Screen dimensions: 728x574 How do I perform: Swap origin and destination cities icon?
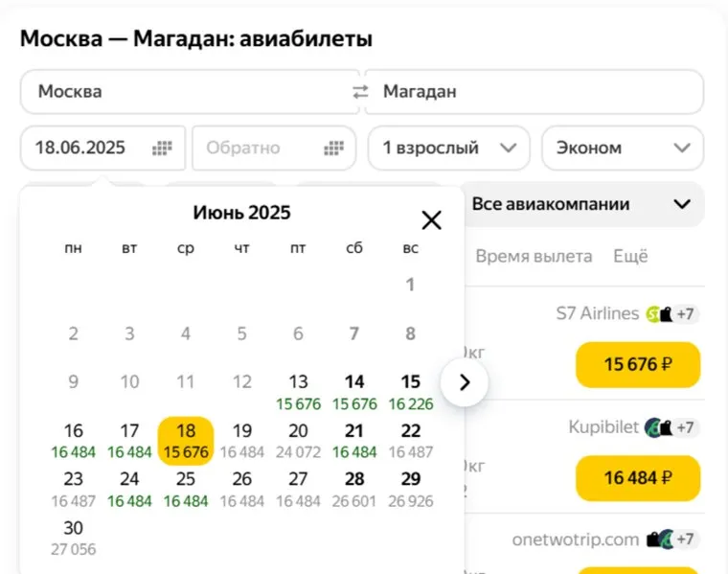click(360, 92)
